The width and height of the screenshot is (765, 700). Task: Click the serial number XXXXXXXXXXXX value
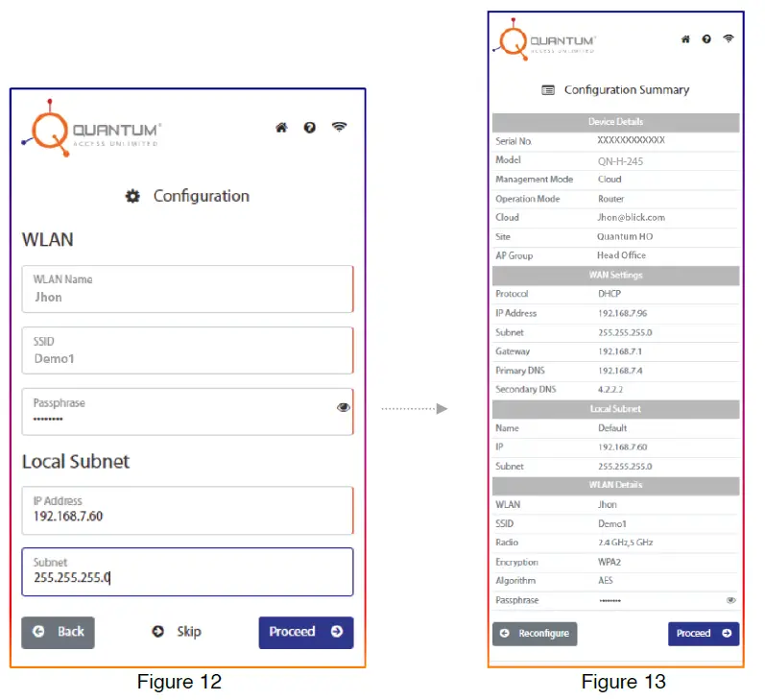[x=631, y=140]
